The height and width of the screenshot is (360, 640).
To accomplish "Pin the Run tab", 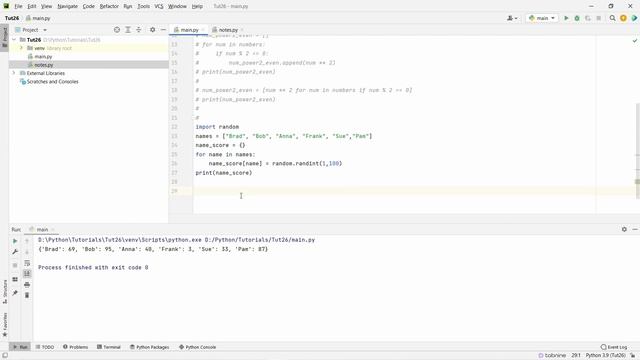I will coord(15,293).
